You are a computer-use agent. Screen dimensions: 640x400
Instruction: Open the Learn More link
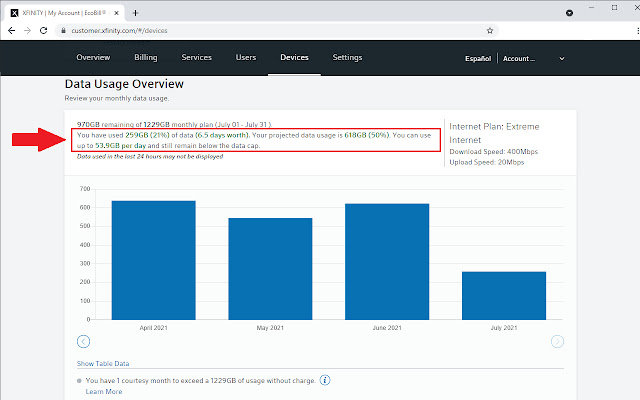(x=104, y=391)
